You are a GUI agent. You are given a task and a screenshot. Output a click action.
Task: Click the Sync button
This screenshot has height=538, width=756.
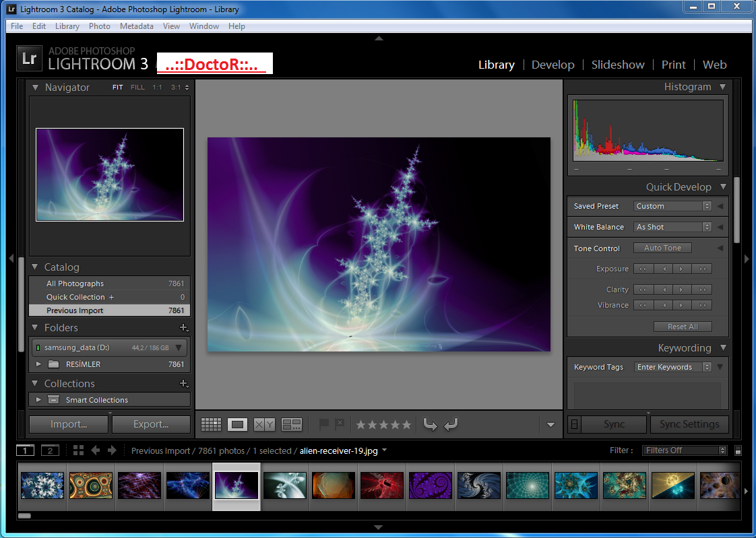tap(614, 424)
